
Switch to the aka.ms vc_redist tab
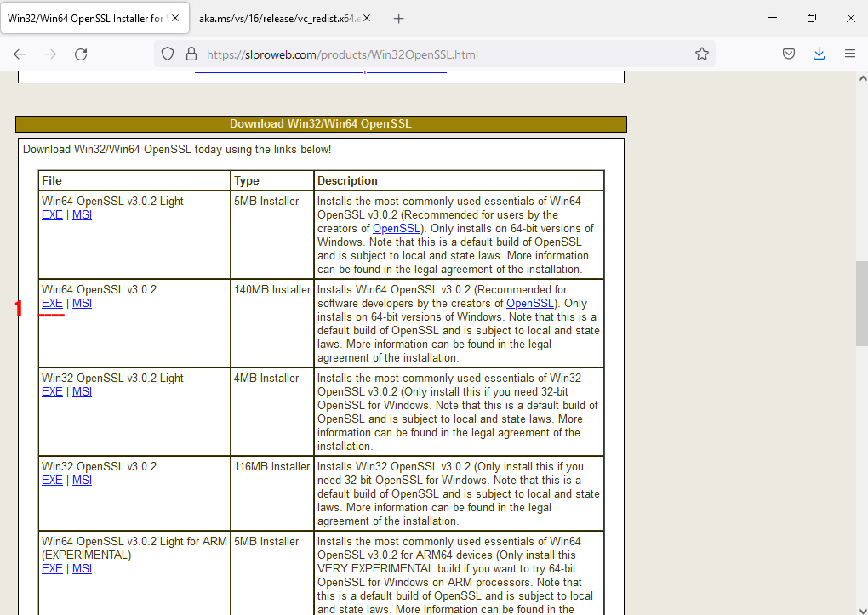(x=277, y=18)
